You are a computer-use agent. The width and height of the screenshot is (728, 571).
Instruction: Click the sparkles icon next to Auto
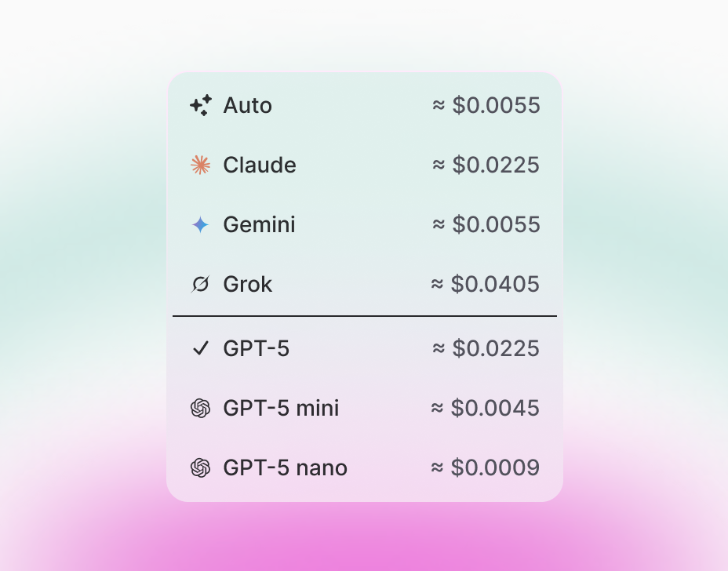[202, 105]
